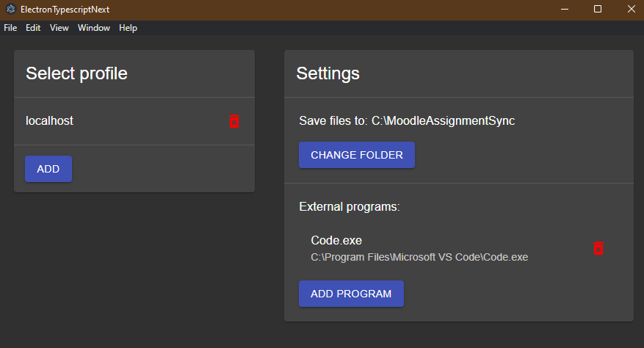Open the Window menu
This screenshot has height=348, width=644.
[x=94, y=28]
